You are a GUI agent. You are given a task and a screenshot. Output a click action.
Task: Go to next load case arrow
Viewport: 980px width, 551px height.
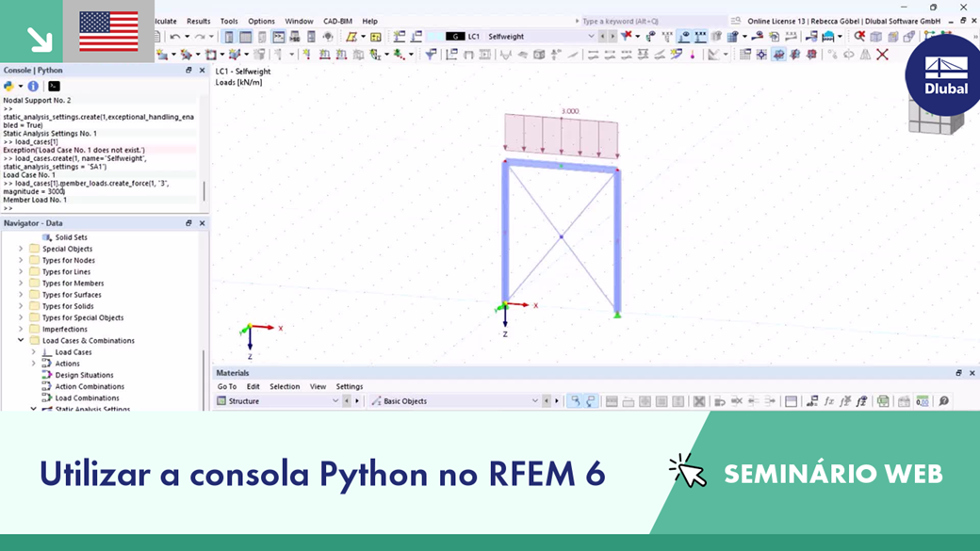[612, 37]
